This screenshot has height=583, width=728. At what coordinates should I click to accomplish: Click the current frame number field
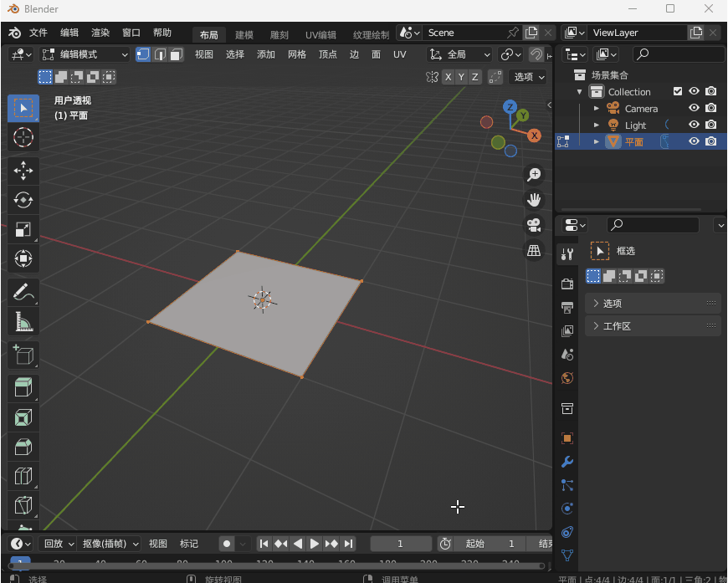[400, 544]
